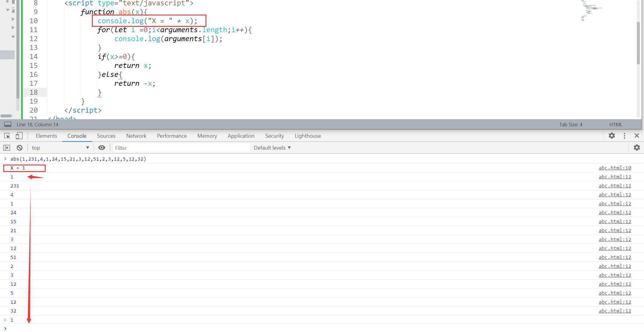644x332 pixels.
Task: Close the DevTools panel
Action: coord(637,136)
